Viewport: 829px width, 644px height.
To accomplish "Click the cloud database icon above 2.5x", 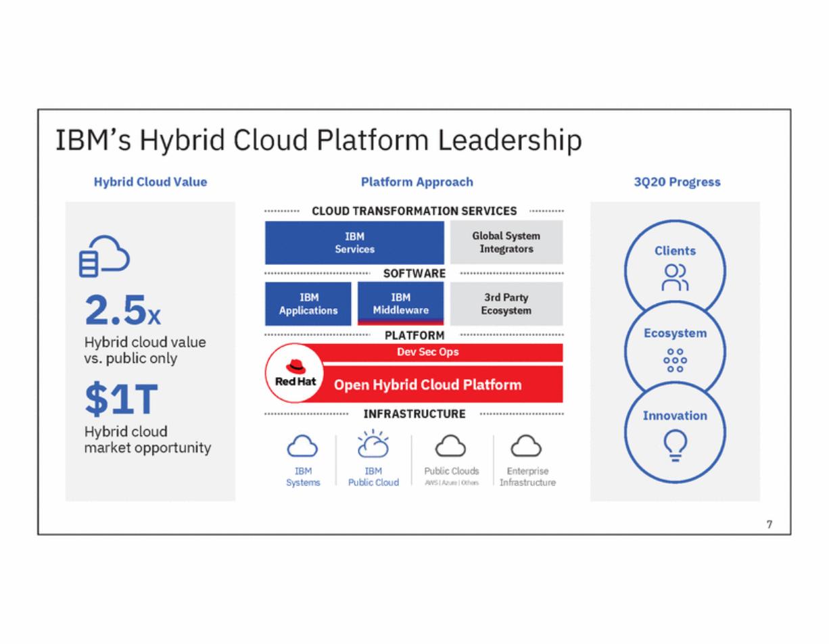I will coord(104,256).
